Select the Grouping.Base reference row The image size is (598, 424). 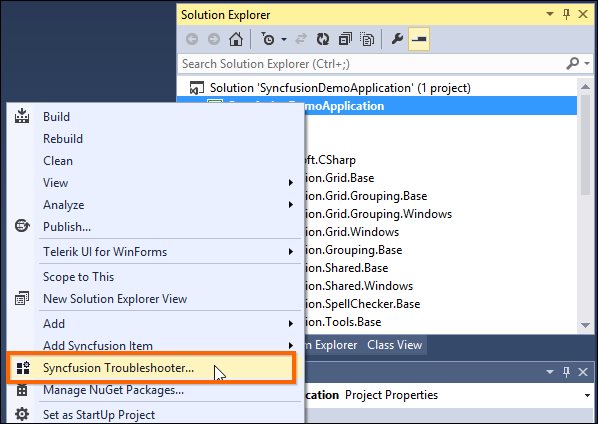[354, 250]
